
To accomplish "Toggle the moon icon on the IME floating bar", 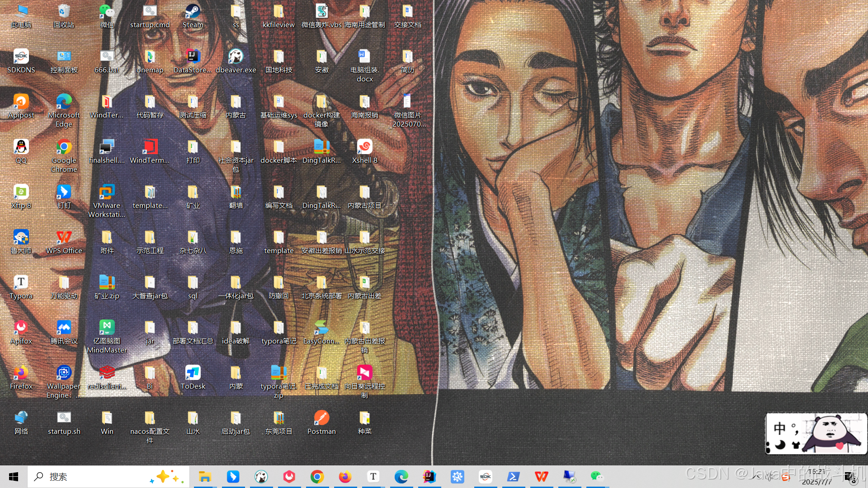I will point(780,445).
